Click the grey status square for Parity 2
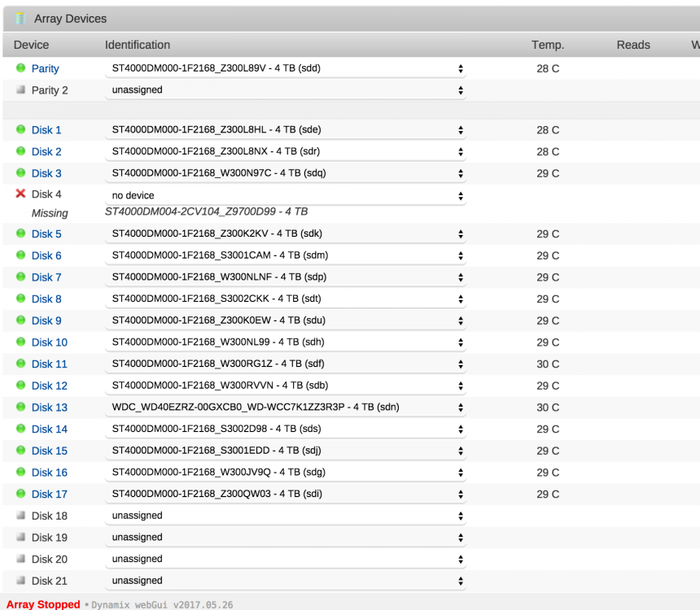 click(20, 89)
